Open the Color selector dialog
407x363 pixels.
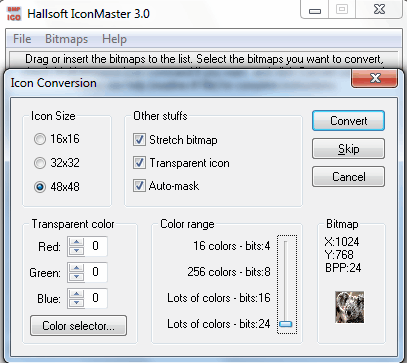pyautogui.click(x=78, y=326)
